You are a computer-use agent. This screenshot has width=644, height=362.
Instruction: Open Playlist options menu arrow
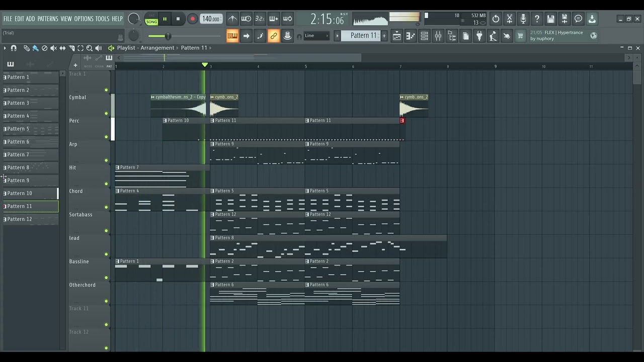click(5, 48)
